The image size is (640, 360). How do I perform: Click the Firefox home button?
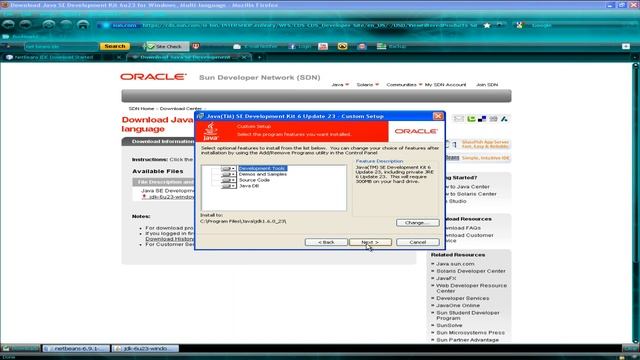pyautogui.click(x=83, y=25)
